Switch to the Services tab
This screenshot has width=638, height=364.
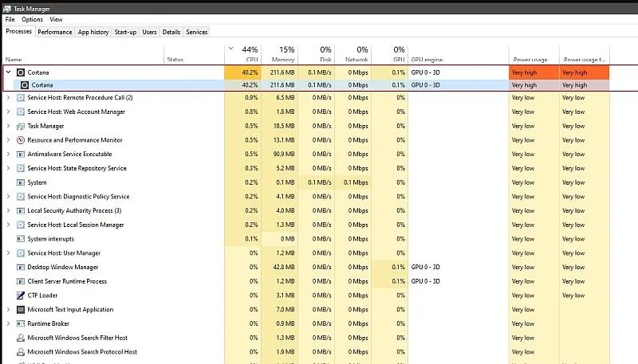pyautogui.click(x=196, y=32)
